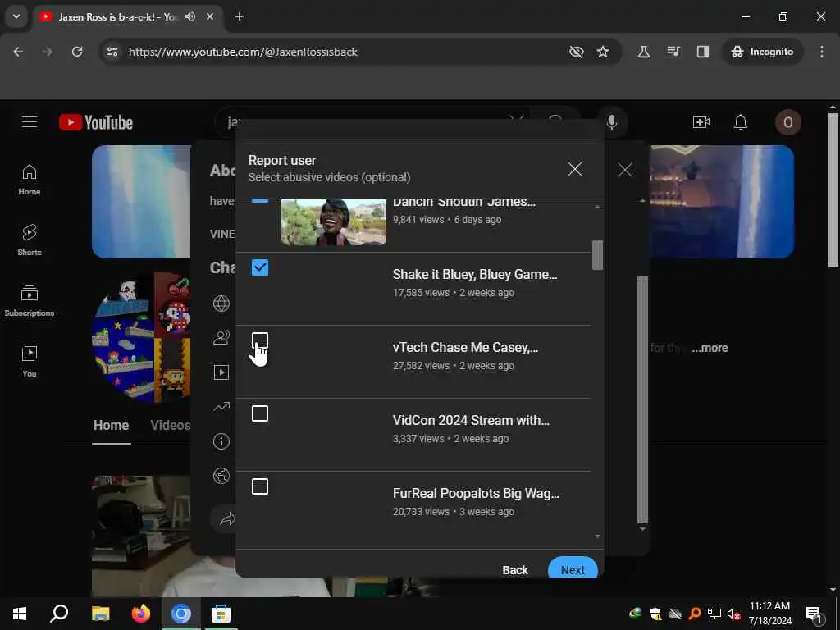Click the joined info icon in About panel
Image resolution: width=840 pixels, height=630 pixels.
(x=221, y=441)
